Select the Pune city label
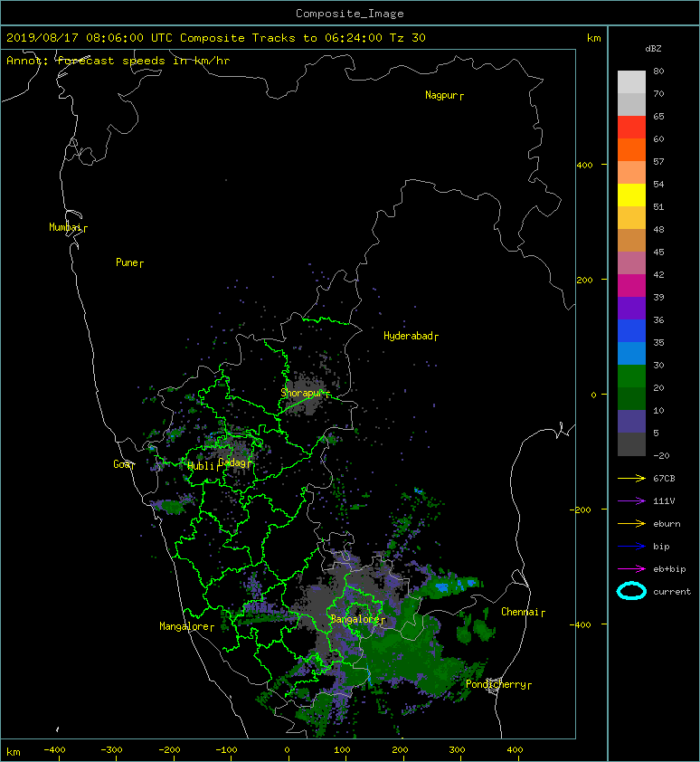The image size is (700, 762). coord(129,262)
